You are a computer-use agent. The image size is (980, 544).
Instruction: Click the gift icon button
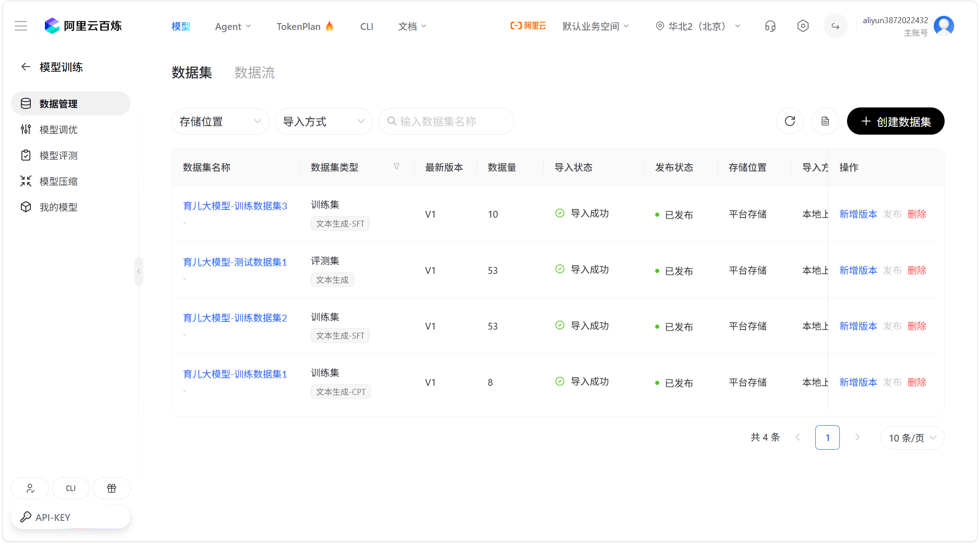[112, 488]
